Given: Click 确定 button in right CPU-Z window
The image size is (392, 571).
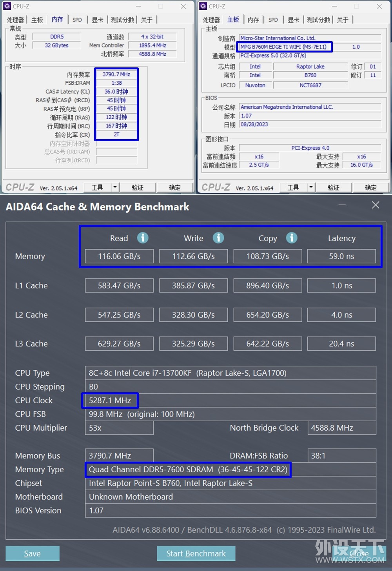Looking at the screenshot, I should (371, 187).
